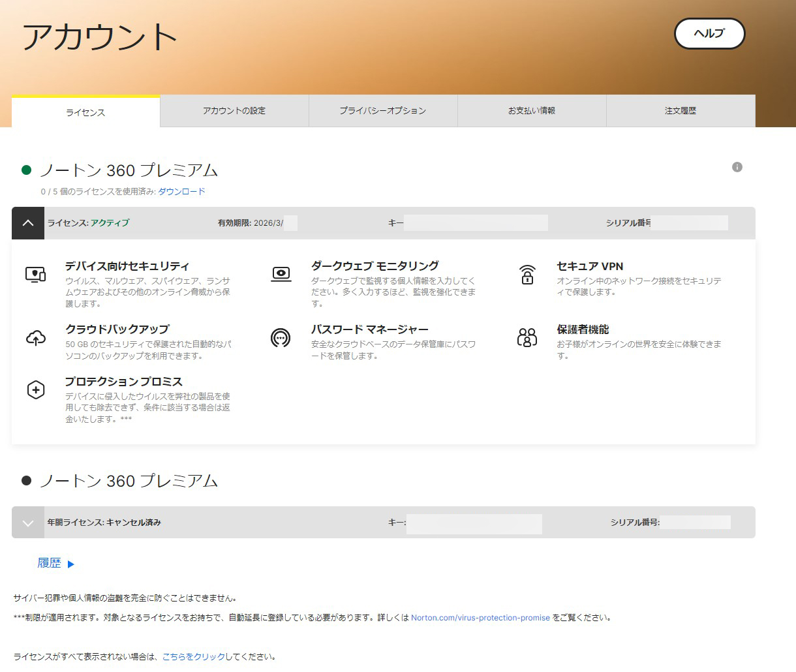Click the こちらをクリック link
The height and width of the screenshot is (672, 796).
pyautogui.click(x=194, y=657)
